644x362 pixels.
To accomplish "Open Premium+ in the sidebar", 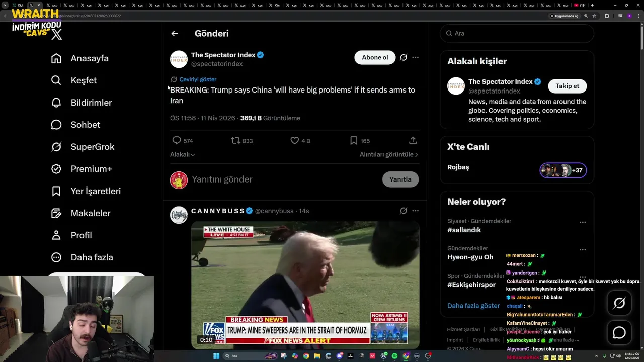I will click(82, 169).
